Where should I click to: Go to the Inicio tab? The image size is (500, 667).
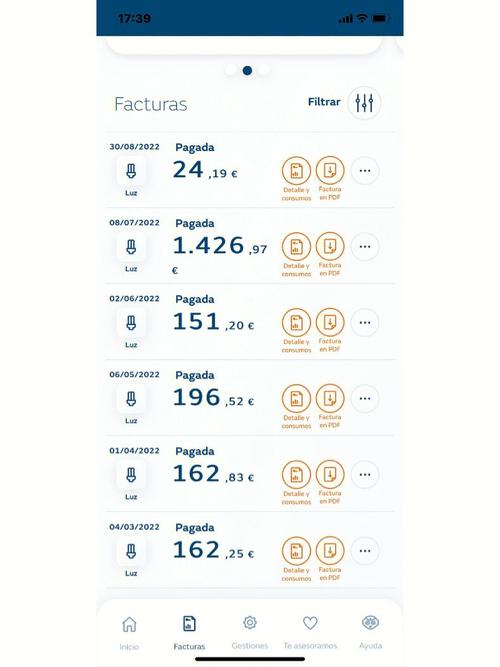129,633
